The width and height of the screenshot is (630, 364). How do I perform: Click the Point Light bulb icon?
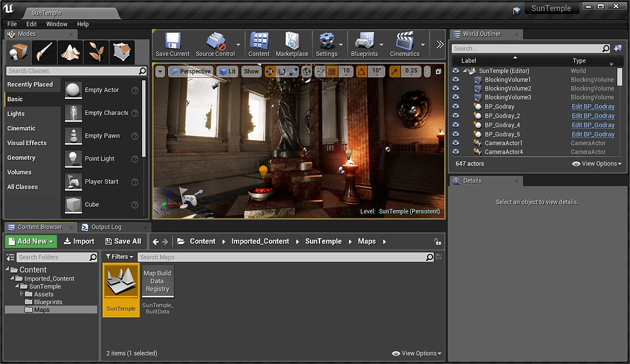point(73,159)
